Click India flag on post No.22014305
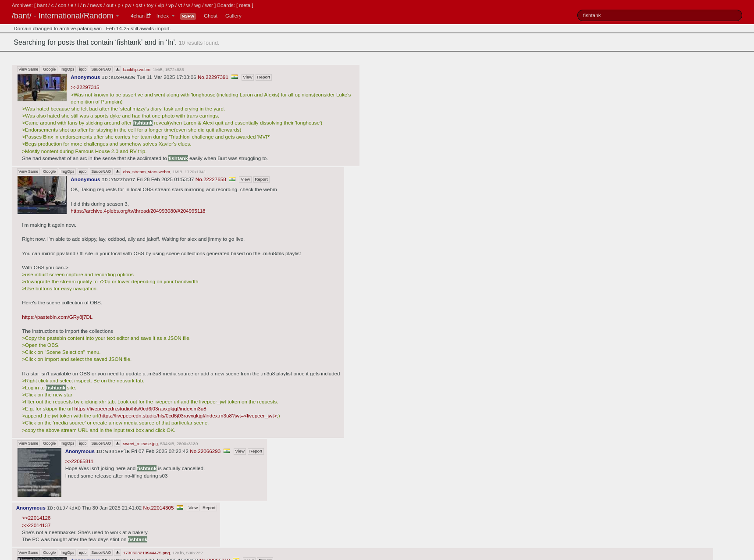This screenshot has width=754, height=560. 180,507
